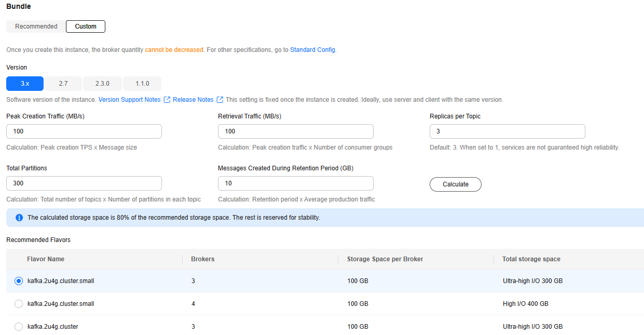The height and width of the screenshot is (335, 644).
Task: Choose version 3.x
Action: click(x=25, y=84)
